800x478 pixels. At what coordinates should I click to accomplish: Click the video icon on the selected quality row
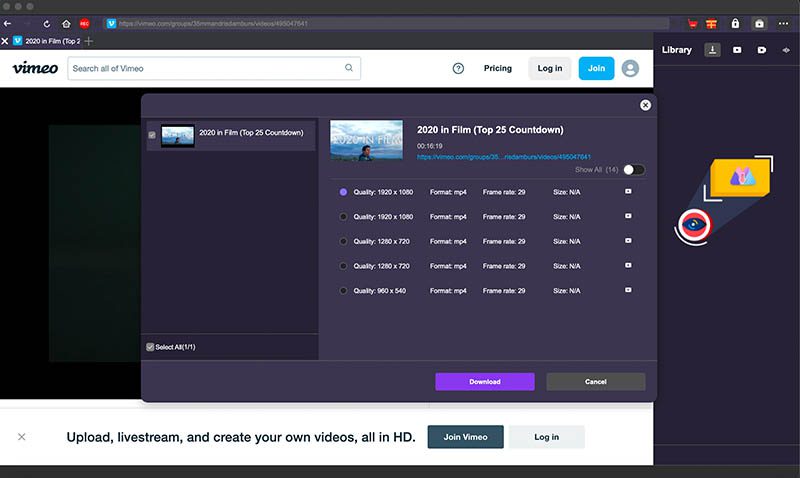(628, 192)
